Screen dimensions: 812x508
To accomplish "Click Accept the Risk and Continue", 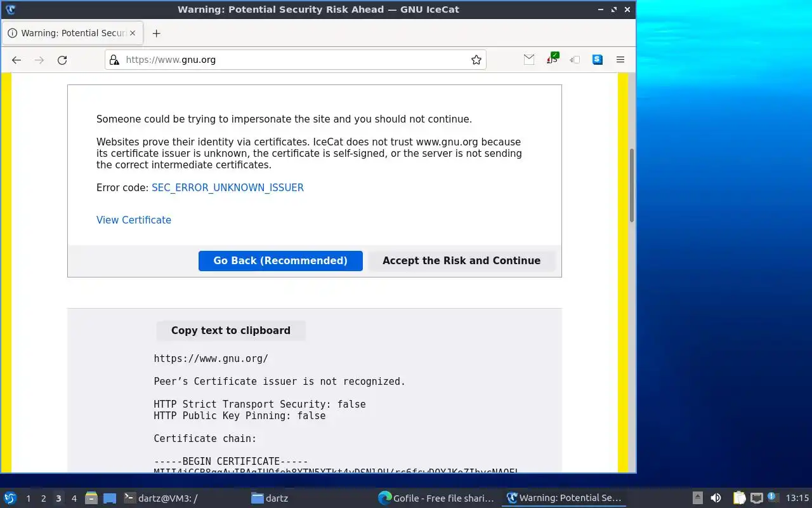I will tap(461, 261).
